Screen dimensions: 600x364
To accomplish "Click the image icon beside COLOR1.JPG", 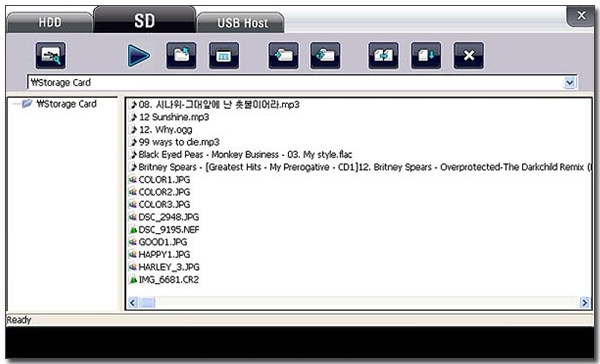I will pyautogui.click(x=133, y=180).
